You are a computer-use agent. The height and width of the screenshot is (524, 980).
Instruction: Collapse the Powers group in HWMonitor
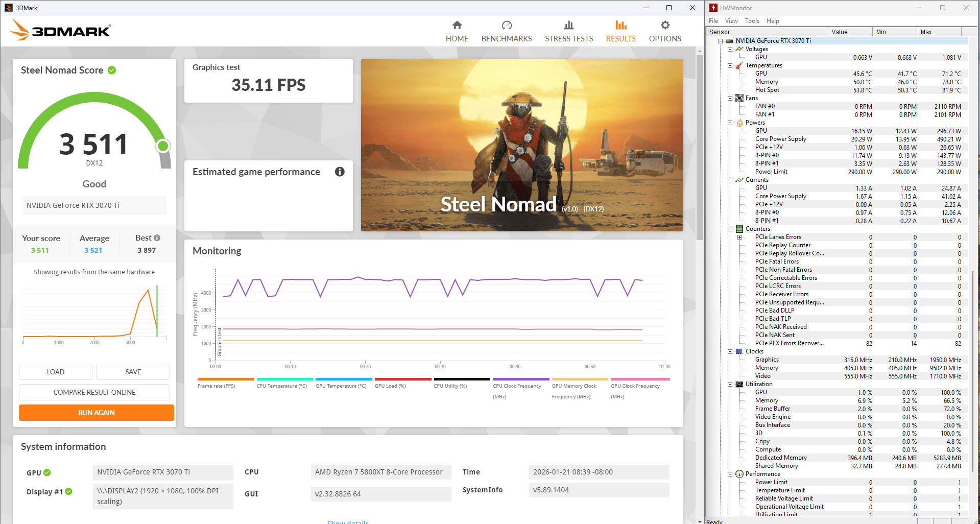click(x=730, y=123)
